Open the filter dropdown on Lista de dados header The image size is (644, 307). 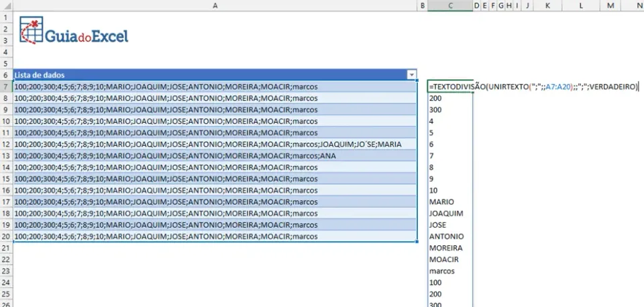coord(411,75)
